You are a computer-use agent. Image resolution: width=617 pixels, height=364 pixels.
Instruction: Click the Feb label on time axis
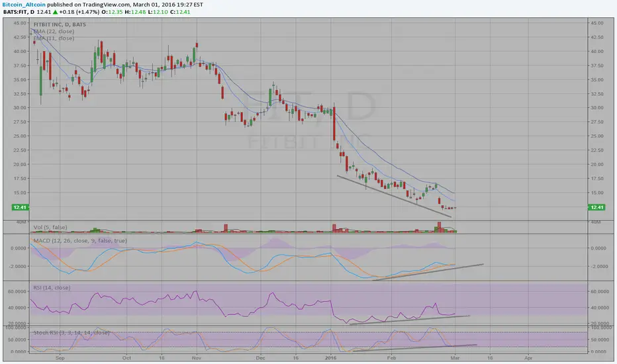point(391,358)
